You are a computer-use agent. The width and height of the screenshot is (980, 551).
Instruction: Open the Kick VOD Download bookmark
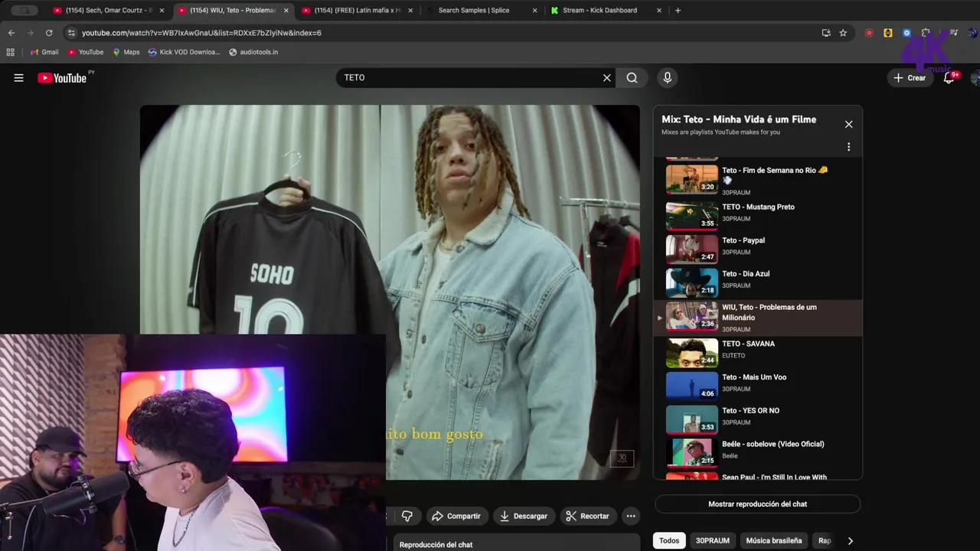tap(185, 52)
